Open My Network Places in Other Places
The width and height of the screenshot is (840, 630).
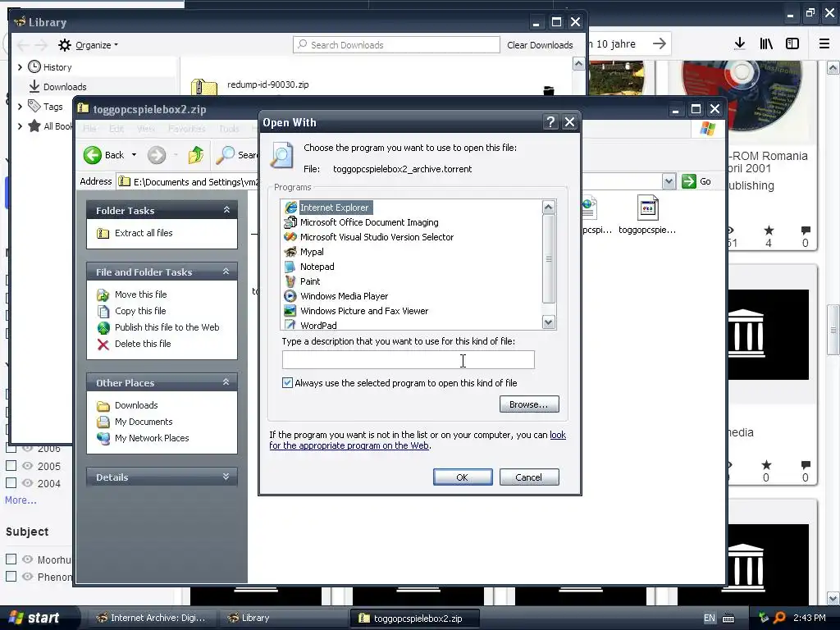tap(143, 438)
